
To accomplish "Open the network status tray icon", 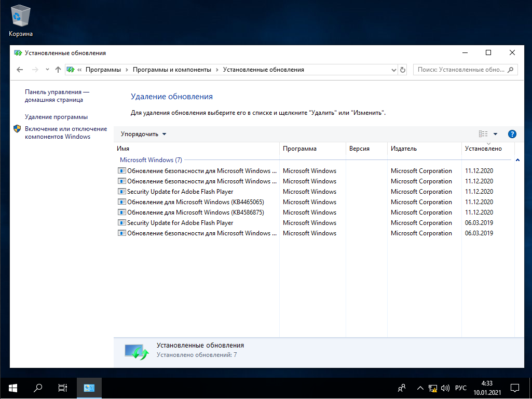I will [432, 388].
